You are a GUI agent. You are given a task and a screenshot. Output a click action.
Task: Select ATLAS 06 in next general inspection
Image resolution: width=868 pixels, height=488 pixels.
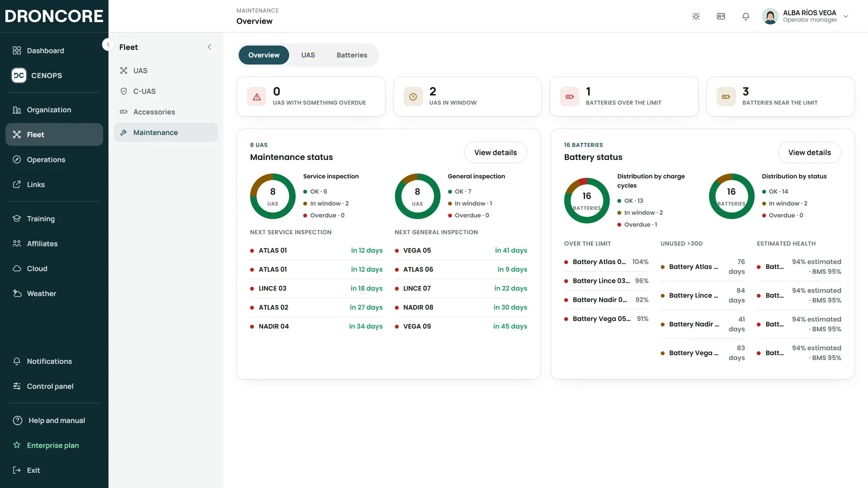coord(461,270)
